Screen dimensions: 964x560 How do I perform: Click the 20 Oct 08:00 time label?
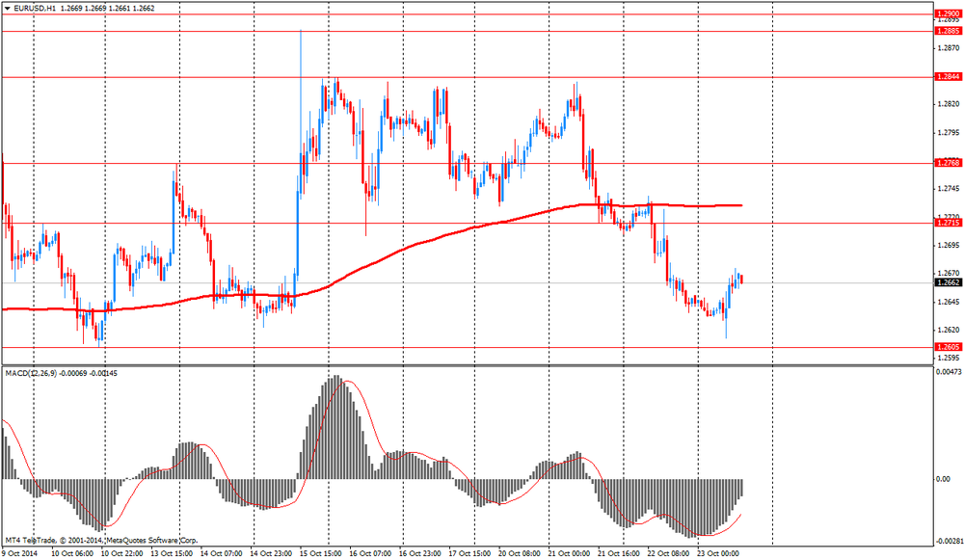pyautogui.click(x=520, y=554)
